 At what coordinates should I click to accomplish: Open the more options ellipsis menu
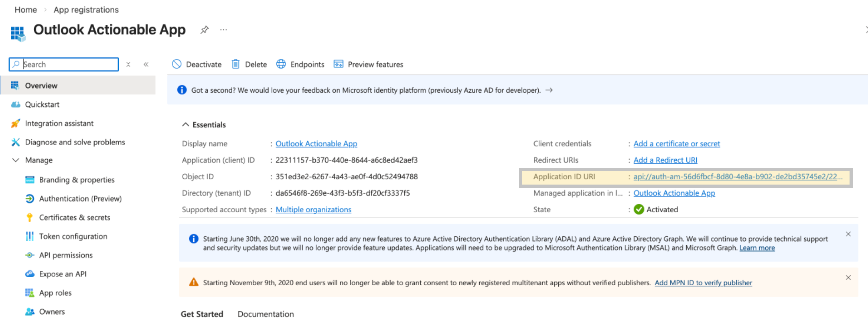pyautogui.click(x=223, y=30)
